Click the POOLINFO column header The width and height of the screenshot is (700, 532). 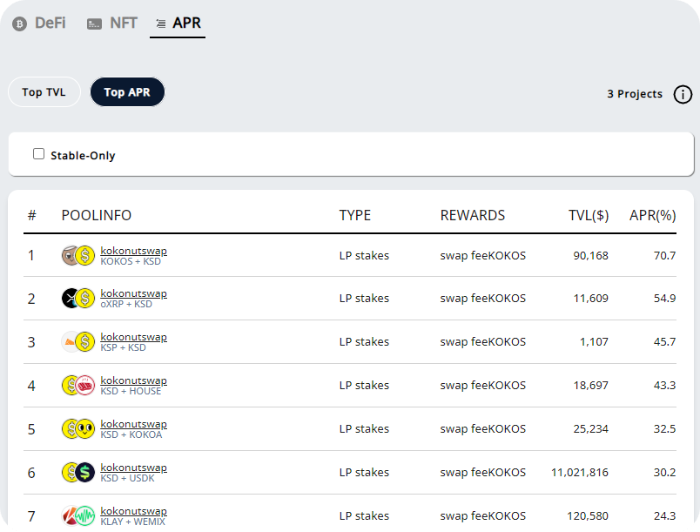(96, 215)
